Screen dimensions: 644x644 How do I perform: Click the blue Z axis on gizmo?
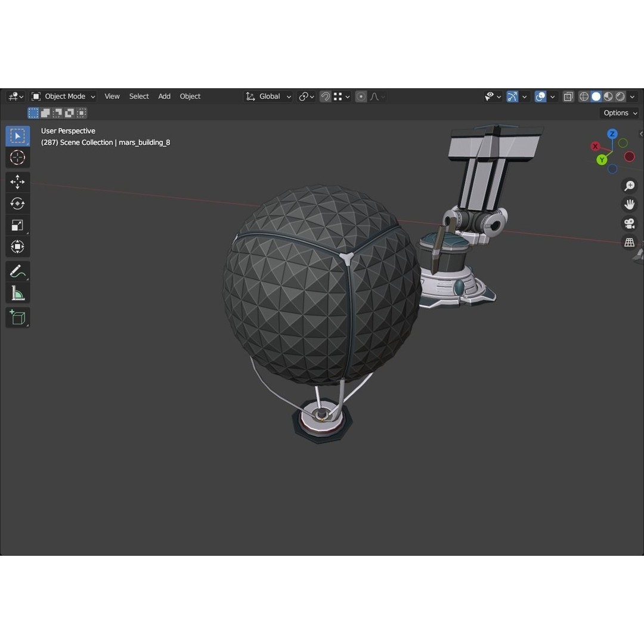(x=612, y=134)
